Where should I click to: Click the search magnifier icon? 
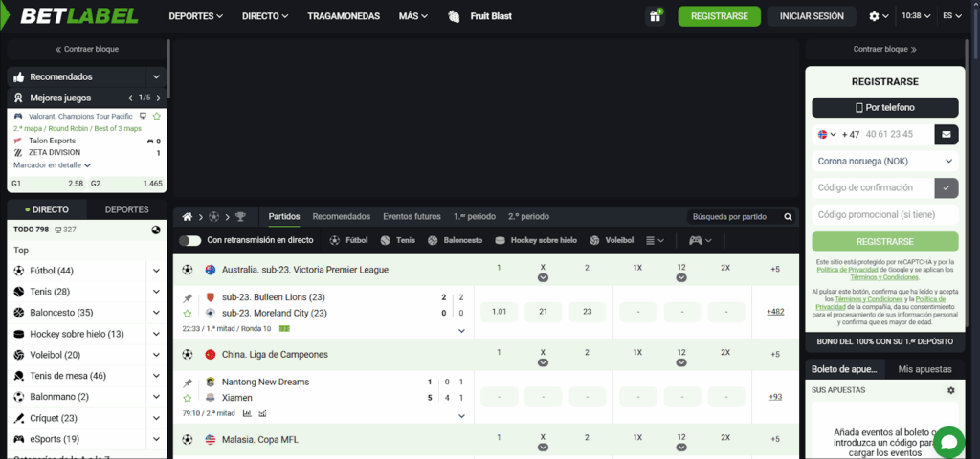(788, 217)
